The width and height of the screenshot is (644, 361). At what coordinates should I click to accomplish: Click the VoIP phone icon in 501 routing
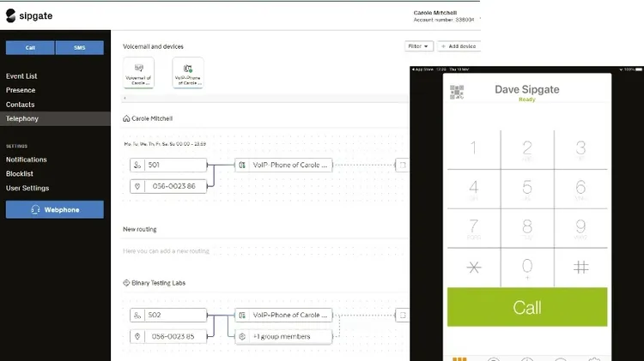pos(242,165)
